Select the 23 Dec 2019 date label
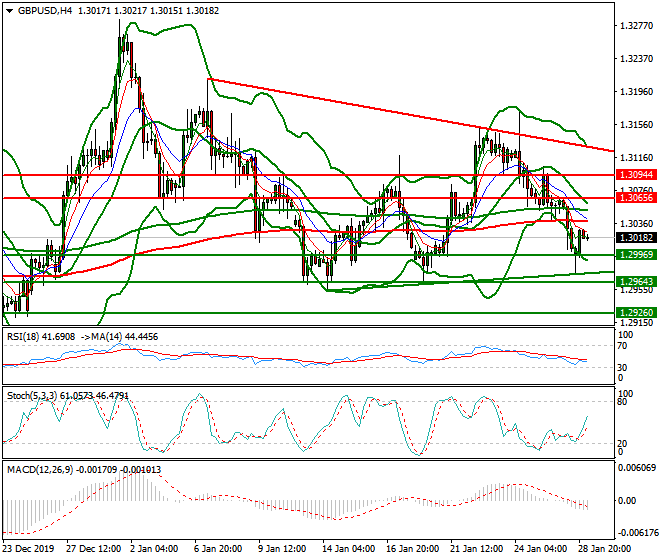This screenshot has height=560, width=660. pyautogui.click(x=29, y=549)
